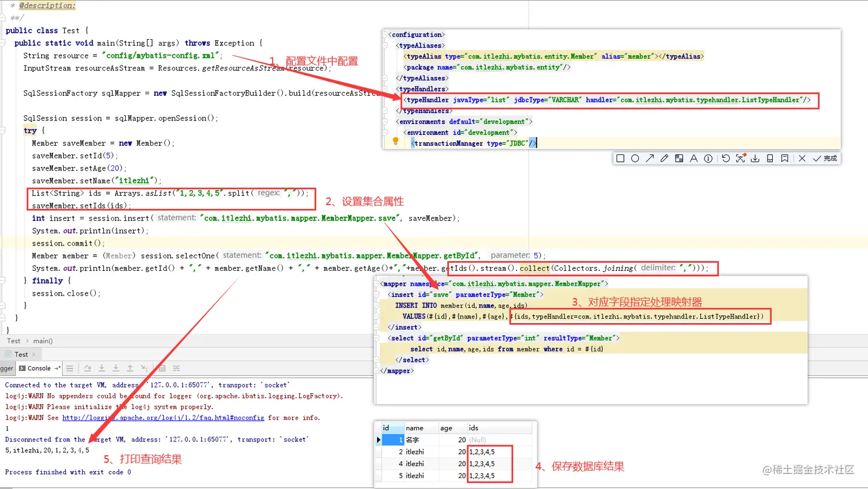The image size is (868, 489).
Task: Click the lightbulb intention icon in XML editor
Action: (396, 141)
